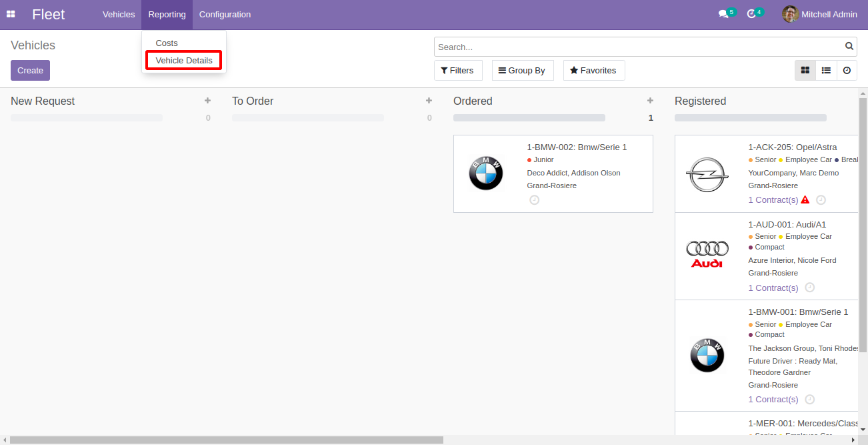Open the Group By dropdown
This screenshot has height=445, width=868.
pyautogui.click(x=523, y=70)
